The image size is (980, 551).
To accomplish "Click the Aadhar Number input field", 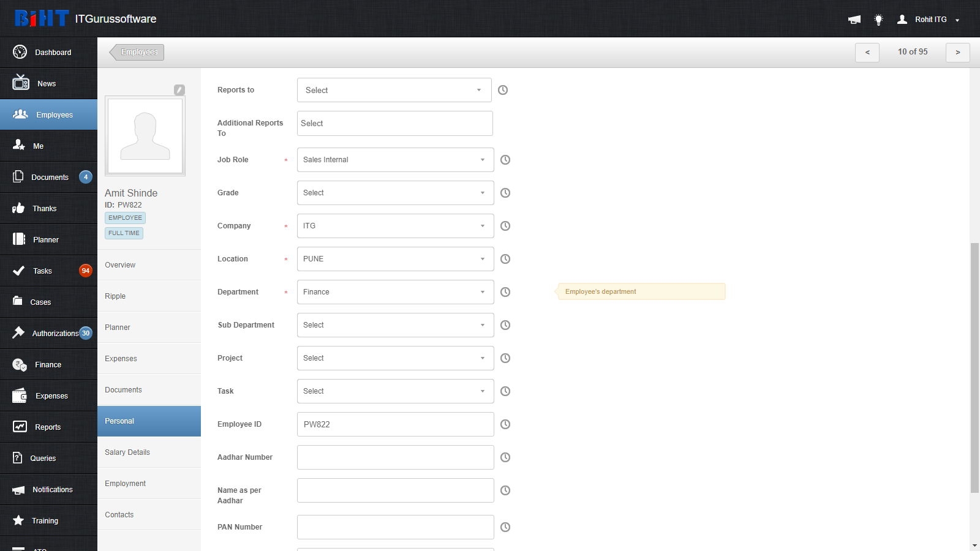I will point(396,457).
